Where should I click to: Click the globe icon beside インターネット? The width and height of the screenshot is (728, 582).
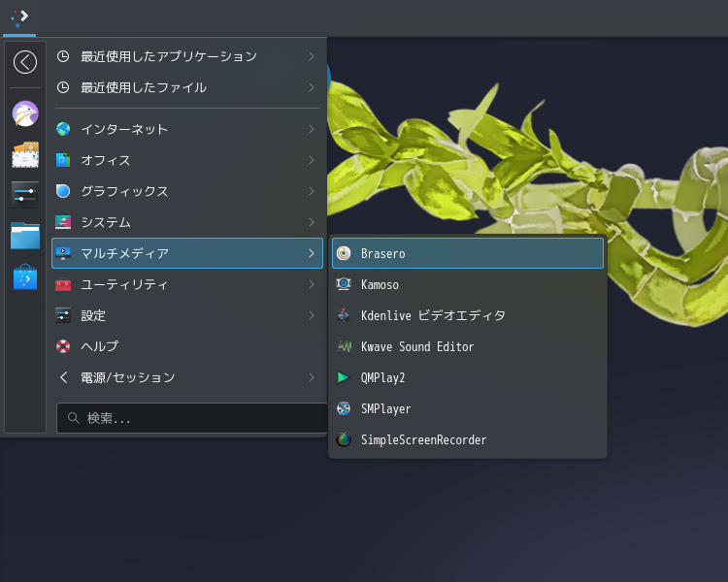[63, 129]
